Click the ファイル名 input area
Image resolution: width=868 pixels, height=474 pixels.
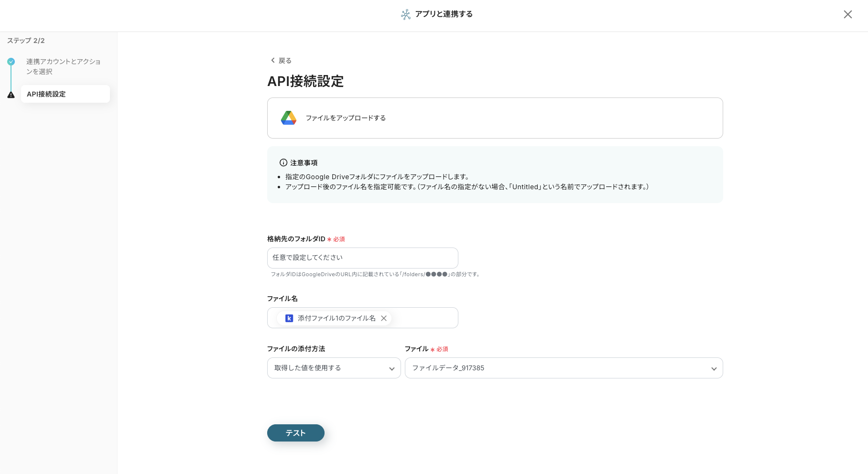[x=425, y=318]
